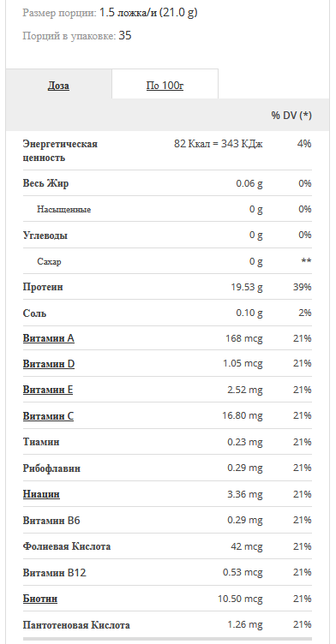Open the Ниацин link

[x=41, y=493]
